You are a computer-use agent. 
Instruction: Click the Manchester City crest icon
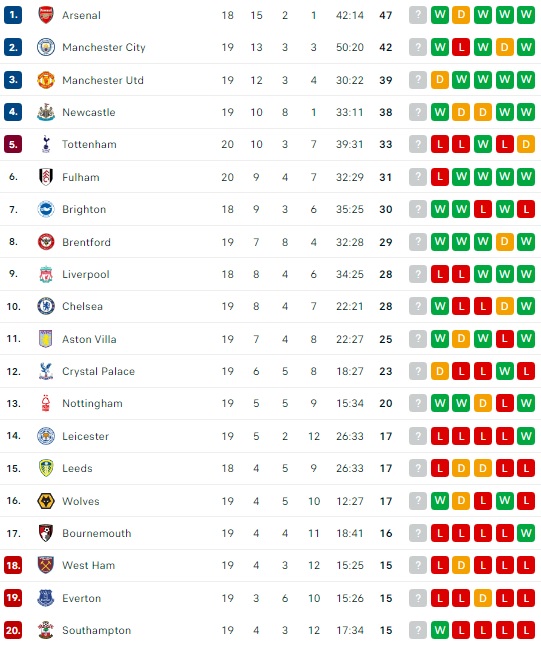(x=46, y=47)
